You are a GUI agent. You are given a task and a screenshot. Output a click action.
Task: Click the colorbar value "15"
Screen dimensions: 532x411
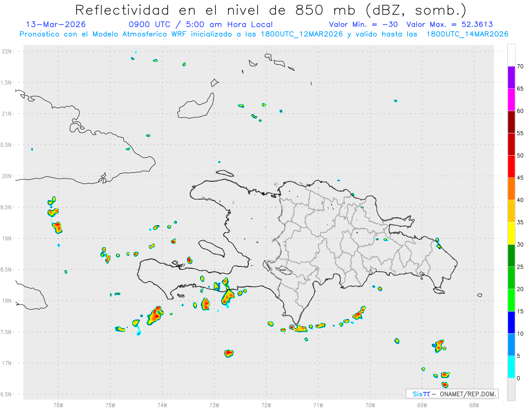point(520,311)
